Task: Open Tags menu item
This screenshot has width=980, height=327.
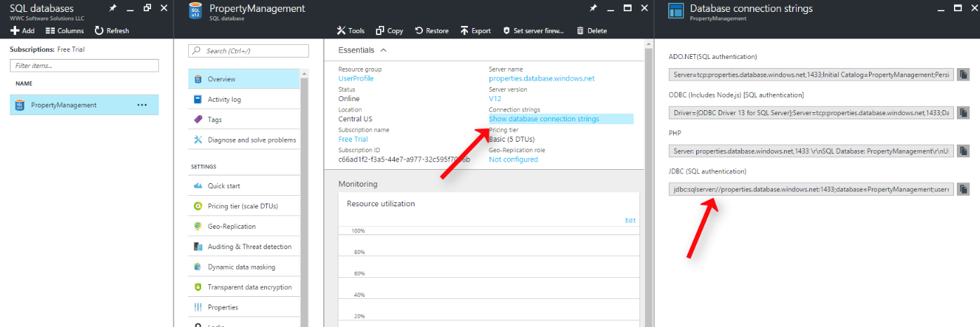Action: pos(244,120)
